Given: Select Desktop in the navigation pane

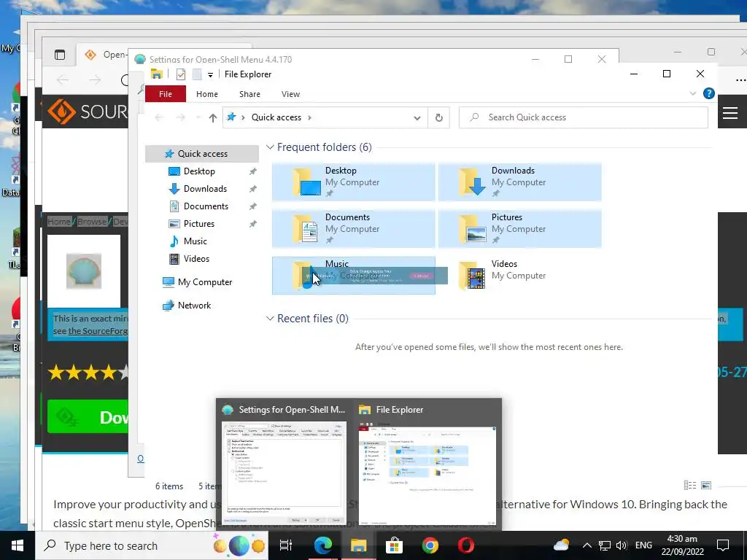Looking at the screenshot, I should pyautogui.click(x=199, y=171).
